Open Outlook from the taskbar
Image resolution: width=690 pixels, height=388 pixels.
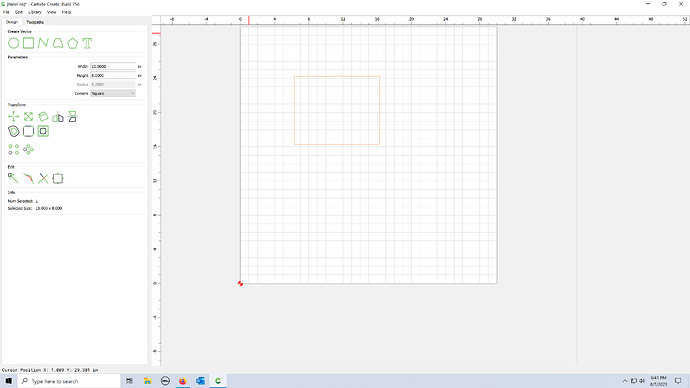200,381
